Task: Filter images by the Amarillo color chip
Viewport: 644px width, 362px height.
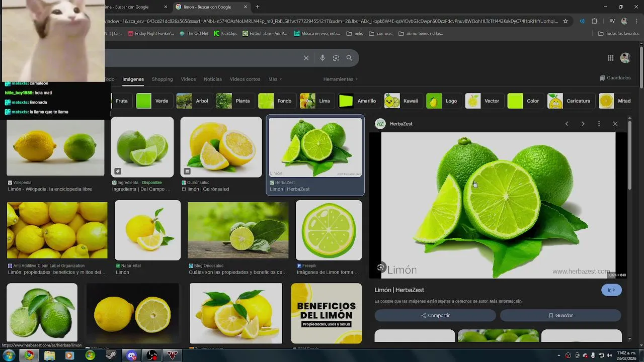Action: point(358,101)
